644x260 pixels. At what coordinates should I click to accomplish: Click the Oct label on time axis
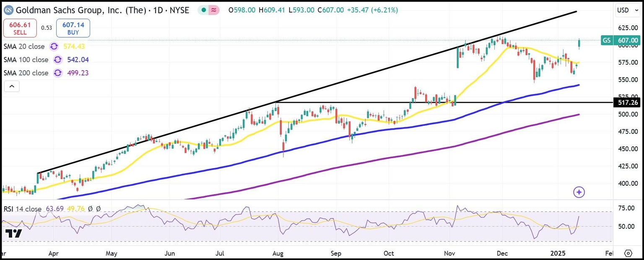pyautogui.click(x=389, y=254)
